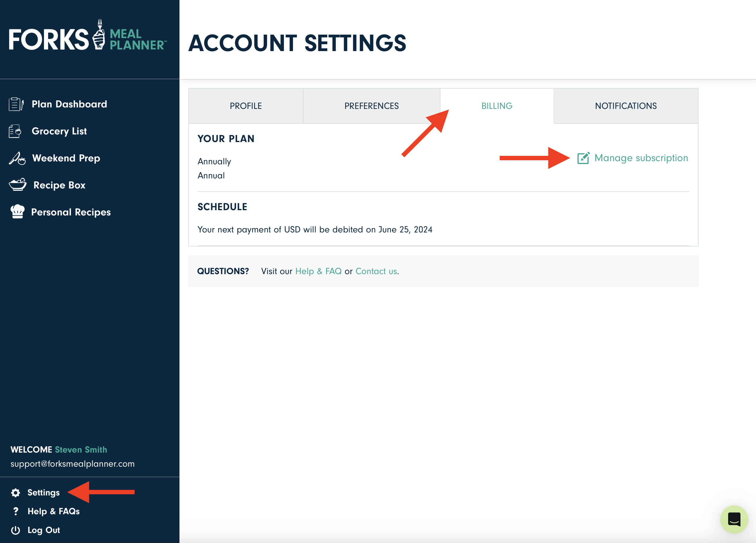The height and width of the screenshot is (543, 756).
Task: Click the Weekend Prep knife icon
Action: tap(17, 158)
